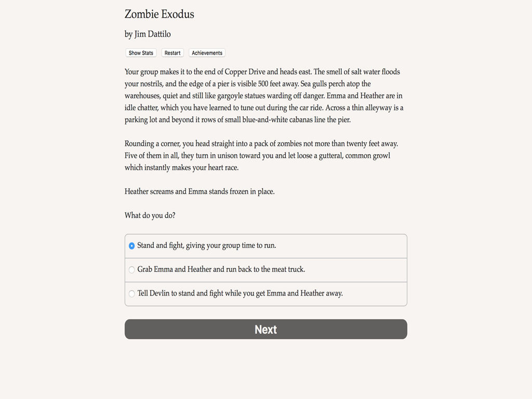This screenshot has height=399, width=532.
Task: Open the Show Stats panel
Action: pyautogui.click(x=141, y=53)
